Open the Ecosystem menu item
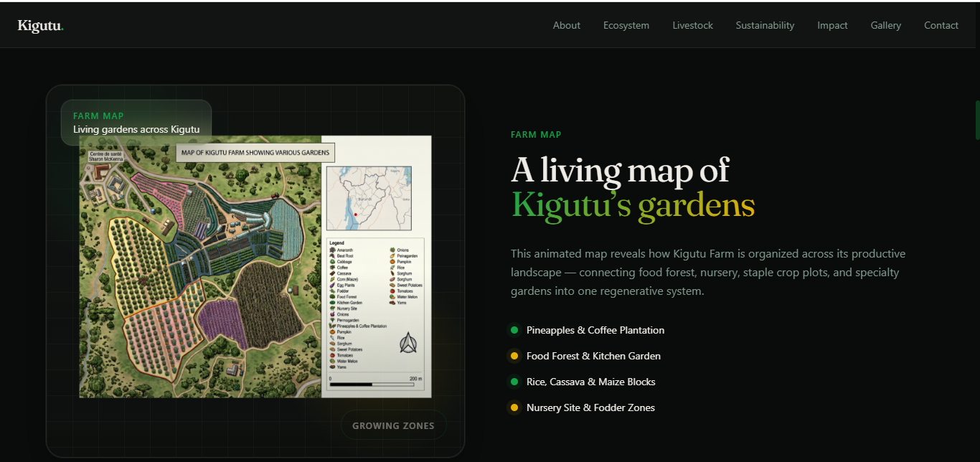980x462 pixels. click(x=626, y=25)
